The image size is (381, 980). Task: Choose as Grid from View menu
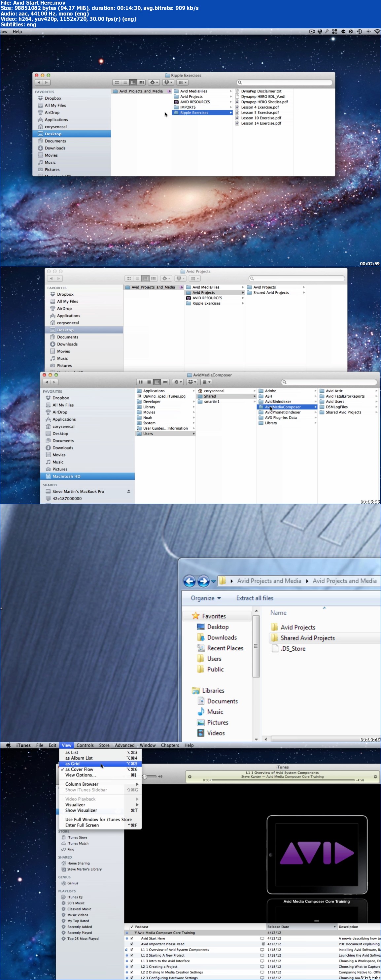point(100,764)
